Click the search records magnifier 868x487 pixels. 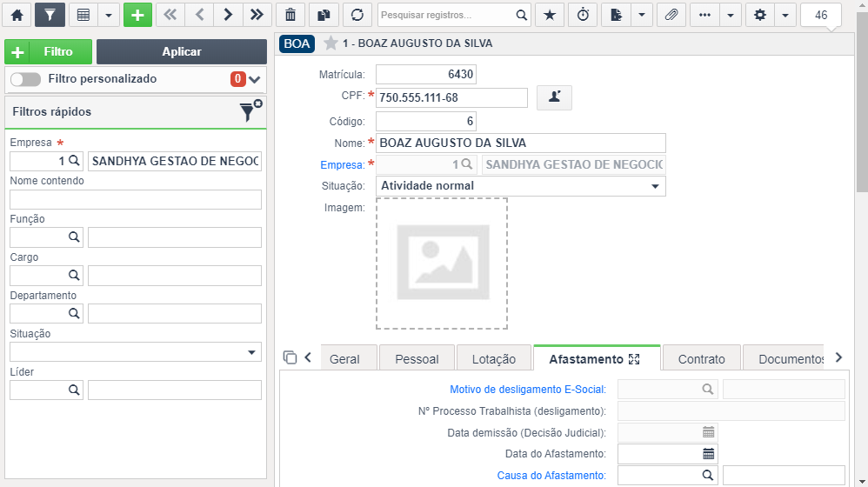click(x=521, y=15)
